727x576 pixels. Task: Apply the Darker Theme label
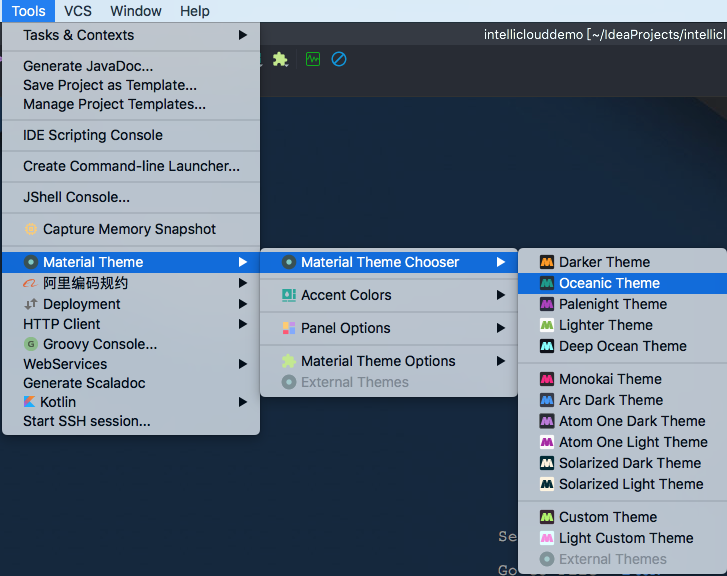604,262
